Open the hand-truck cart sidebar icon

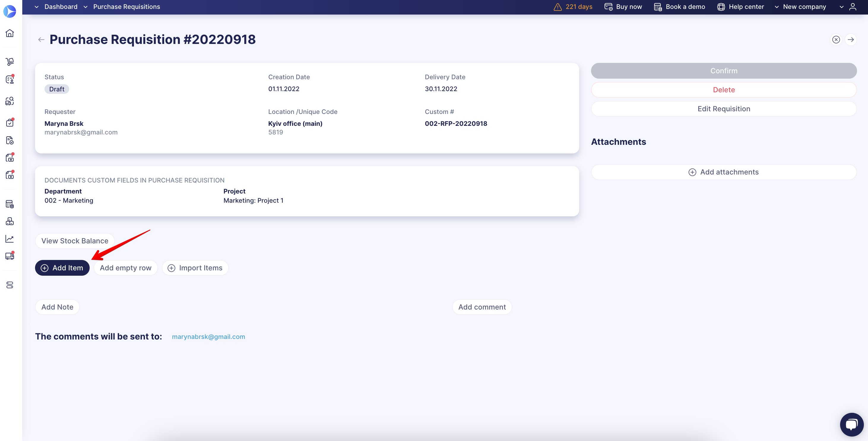point(10,62)
